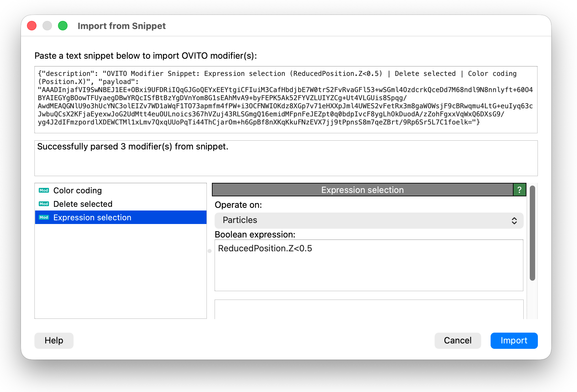Viewport: 577px width, 392px height.
Task: Open help via green question mark icon
Action: (519, 190)
